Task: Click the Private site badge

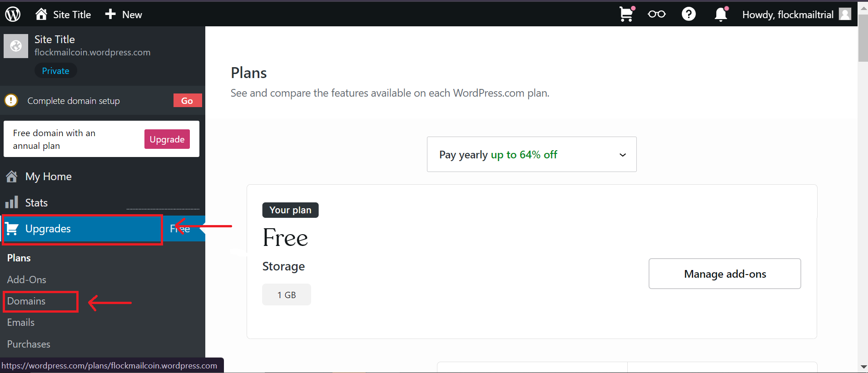Action: tap(56, 71)
